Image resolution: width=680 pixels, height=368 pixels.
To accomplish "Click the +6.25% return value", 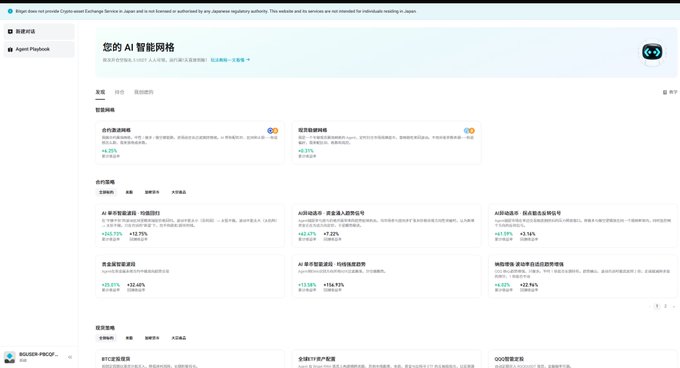I will pyautogui.click(x=109, y=151).
